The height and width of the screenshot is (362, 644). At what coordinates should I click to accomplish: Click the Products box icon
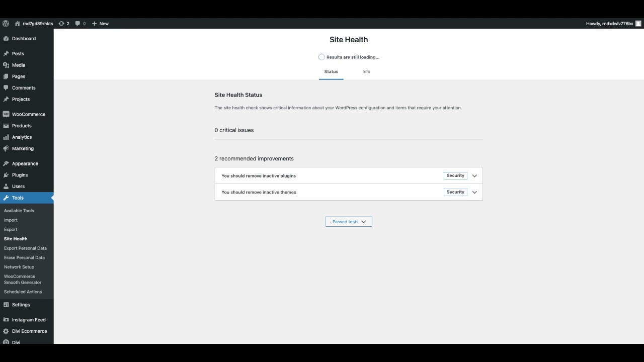6,126
